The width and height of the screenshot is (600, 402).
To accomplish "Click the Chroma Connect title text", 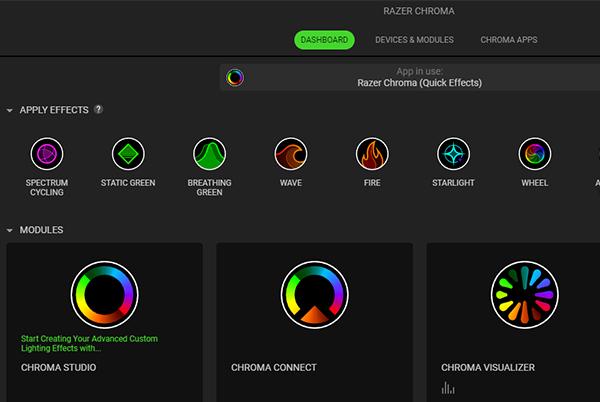I will (x=274, y=368).
